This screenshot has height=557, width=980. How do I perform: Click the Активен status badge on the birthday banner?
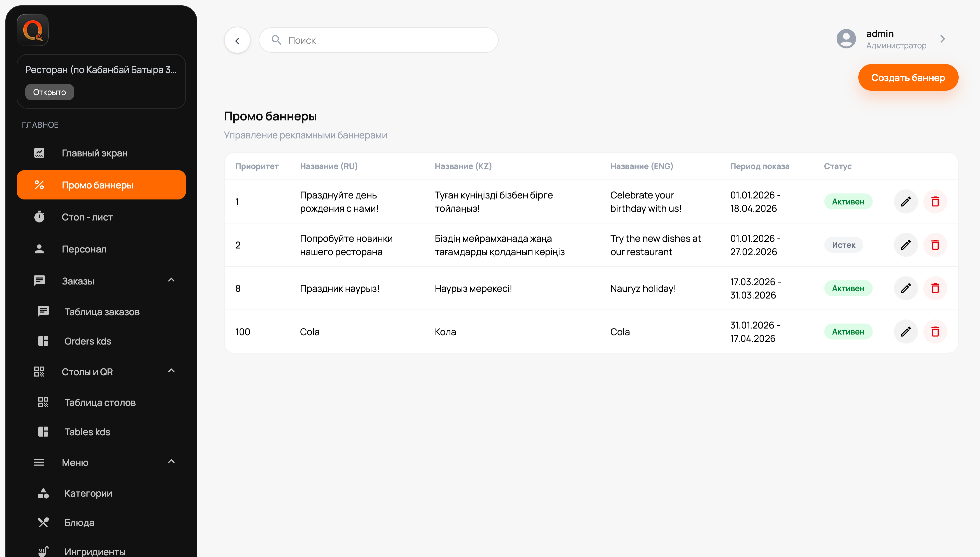click(x=848, y=201)
